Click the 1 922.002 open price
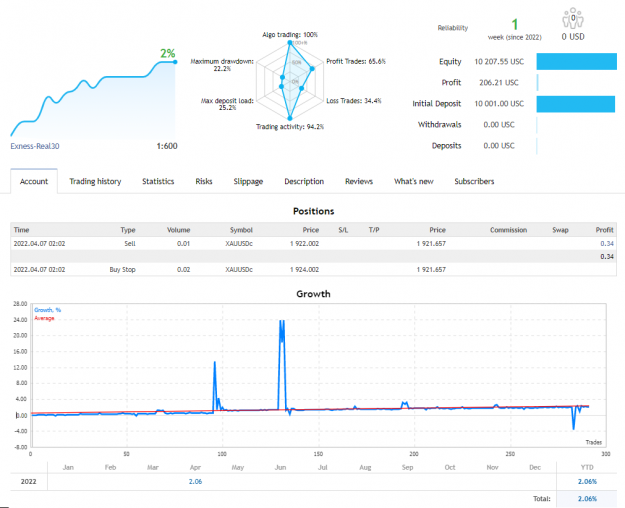 point(305,244)
